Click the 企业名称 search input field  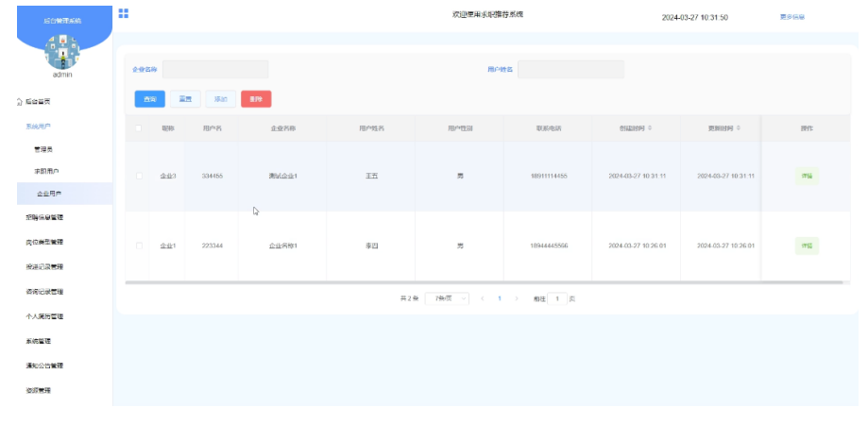[x=215, y=69]
